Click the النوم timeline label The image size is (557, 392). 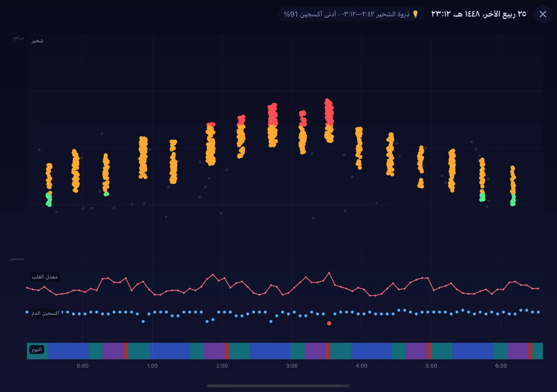(37, 350)
